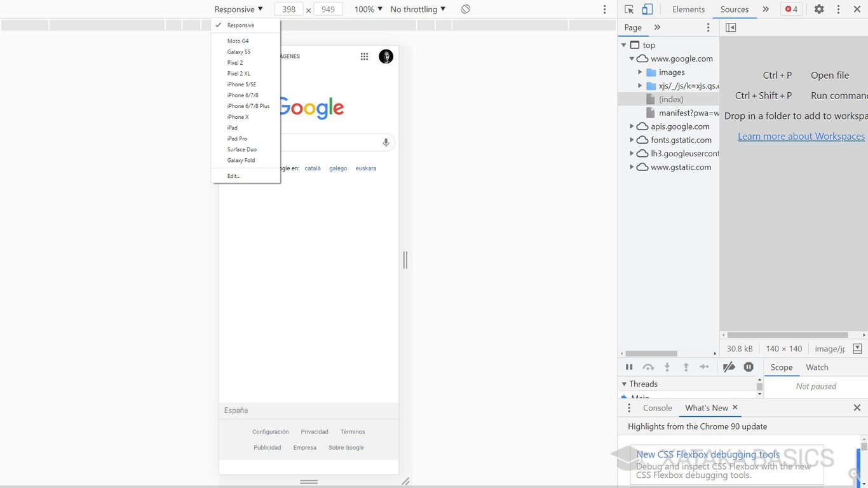The image size is (868, 488).
Task: Toggle the device toolbar icon
Action: click(648, 9)
